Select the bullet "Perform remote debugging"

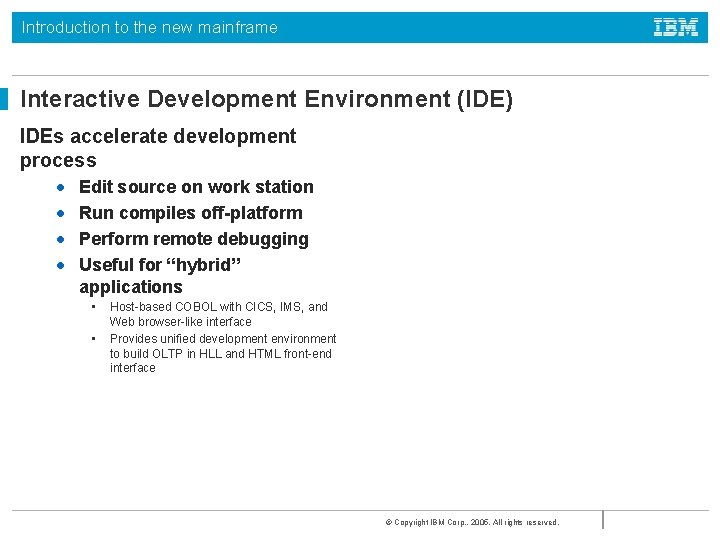pos(194,239)
